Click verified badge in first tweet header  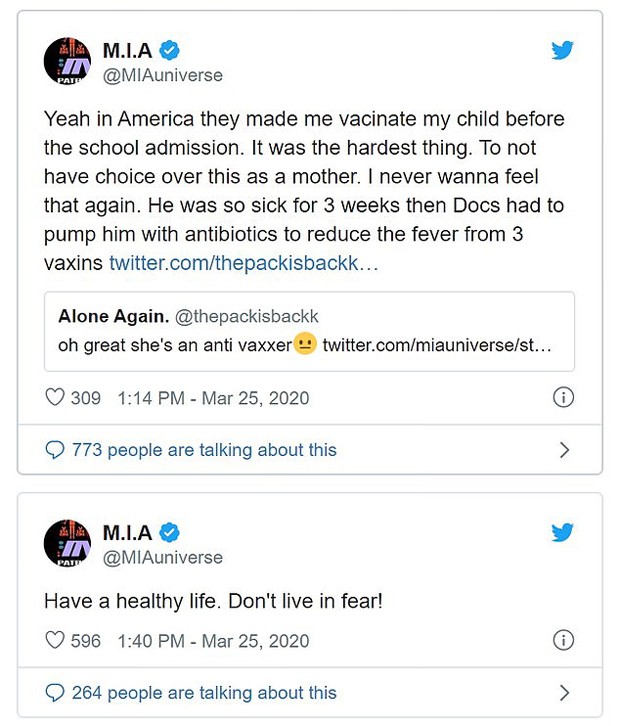click(169, 50)
